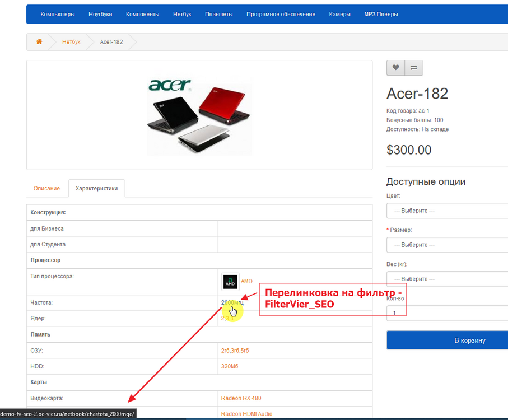Select Планшеты from the navigation bar

pos(218,14)
